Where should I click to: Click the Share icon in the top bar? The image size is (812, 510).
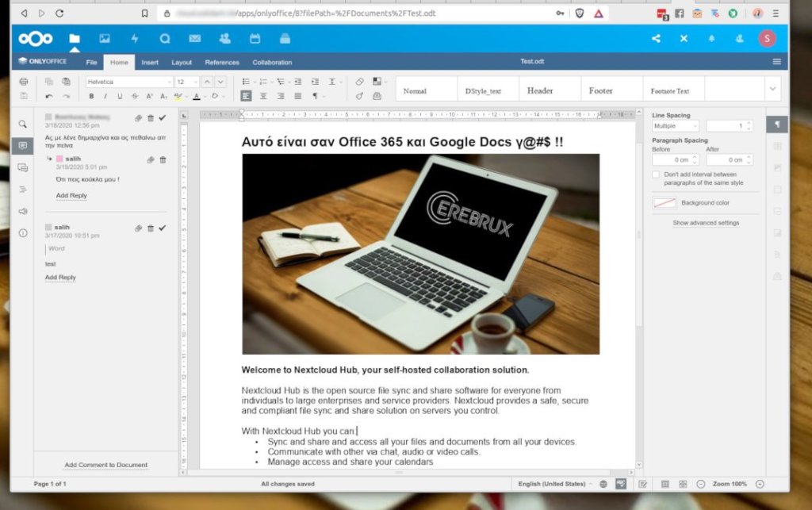655,38
